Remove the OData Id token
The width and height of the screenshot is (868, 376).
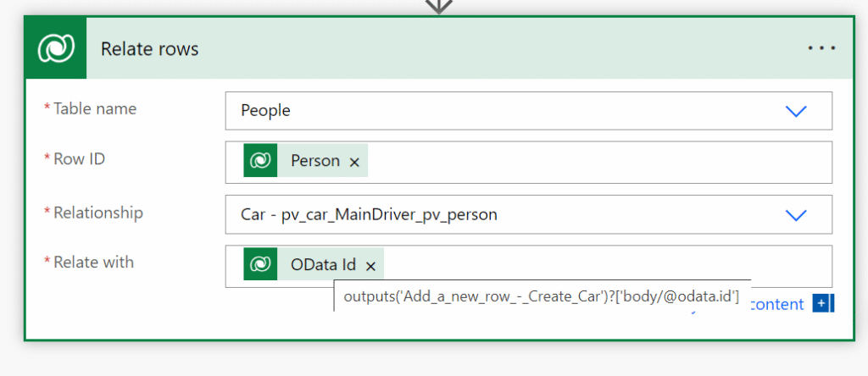[371, 267]
